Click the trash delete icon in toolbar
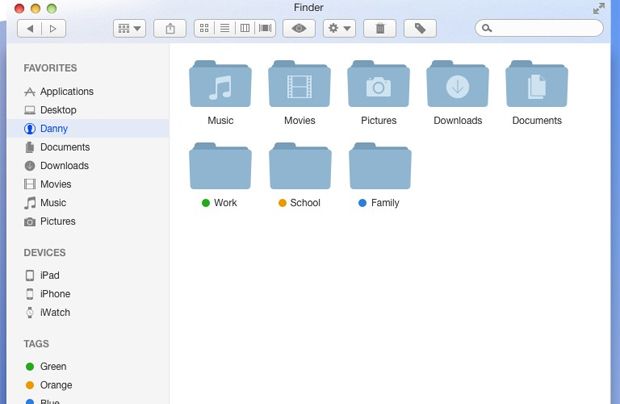The width and height of the screenshot is (620, 404). [380, 28]
